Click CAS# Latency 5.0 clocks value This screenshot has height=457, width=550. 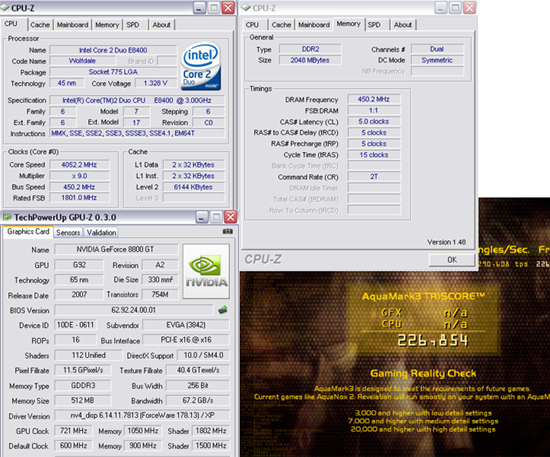(x=374, y=122)
